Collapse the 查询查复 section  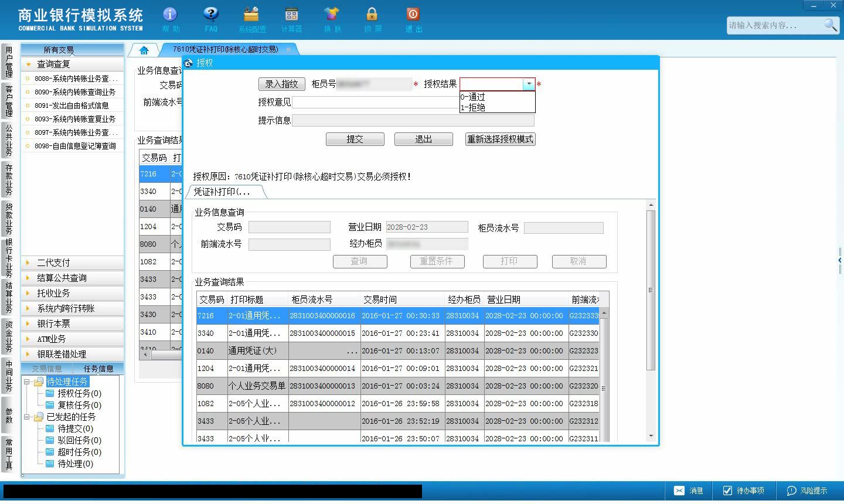coord(73,64)
